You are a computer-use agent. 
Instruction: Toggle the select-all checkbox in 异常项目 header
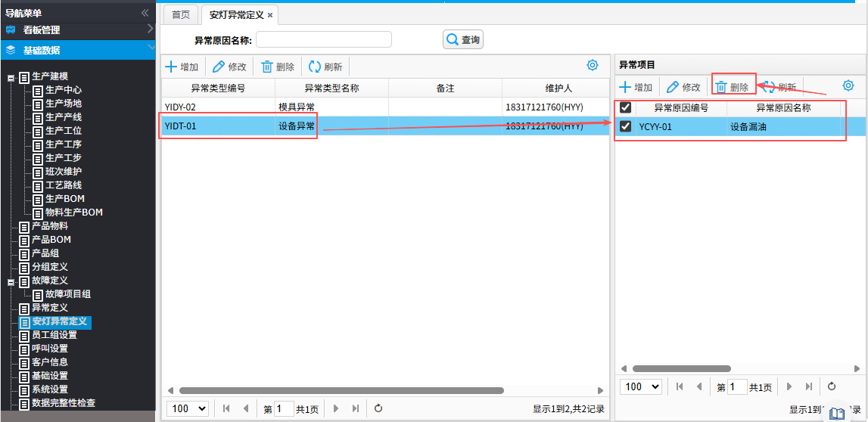point(626,107)
